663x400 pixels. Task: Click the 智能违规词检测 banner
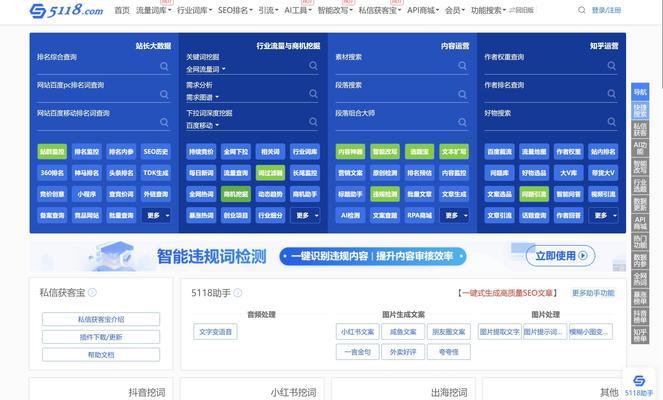tap(328, 256)
